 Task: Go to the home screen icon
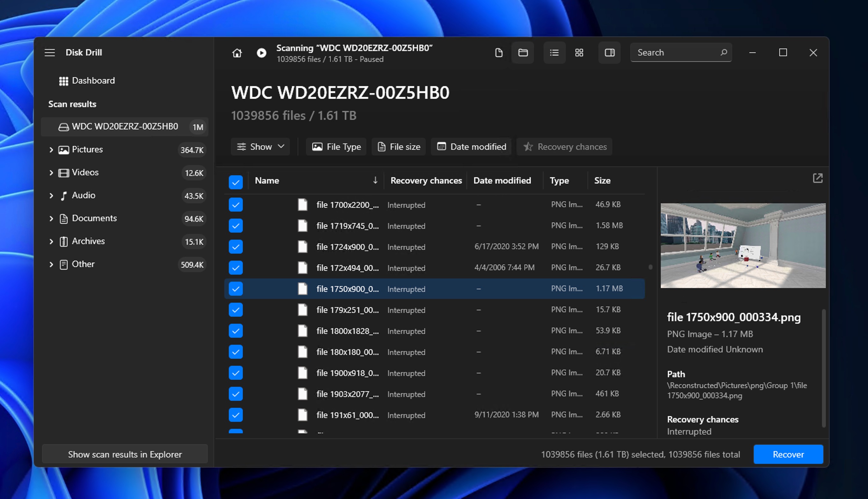coord(237,53)
